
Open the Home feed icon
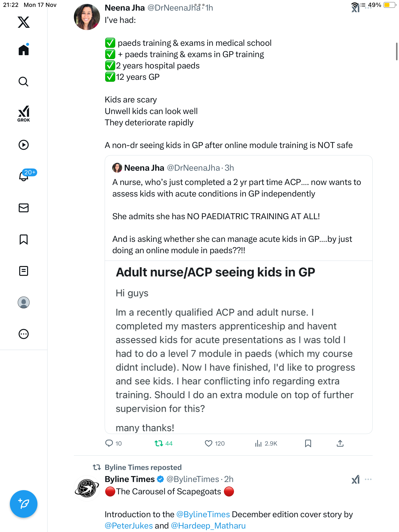(24, 50)
